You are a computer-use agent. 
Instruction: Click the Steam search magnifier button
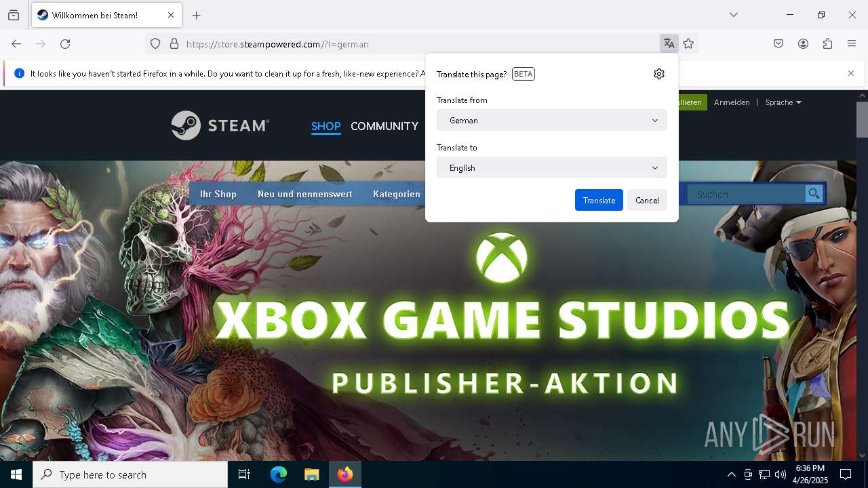coord(814,194)
